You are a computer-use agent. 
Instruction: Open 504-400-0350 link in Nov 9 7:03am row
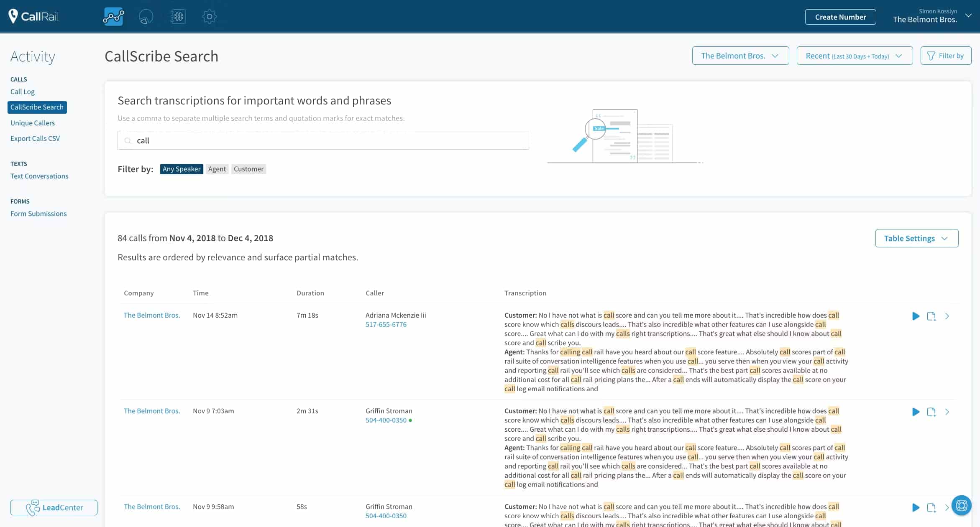(386, 420)
